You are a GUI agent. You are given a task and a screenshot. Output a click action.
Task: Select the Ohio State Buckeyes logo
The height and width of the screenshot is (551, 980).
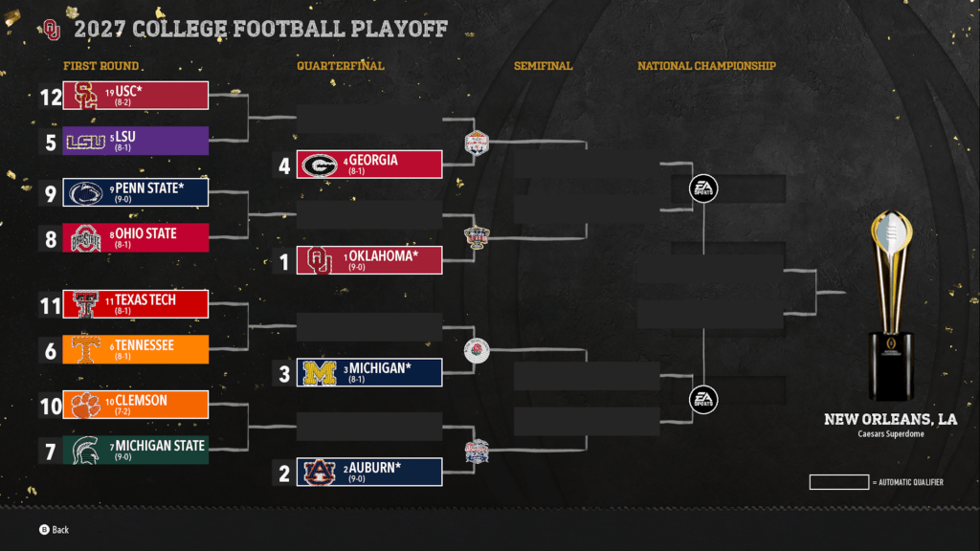point(85,238)
